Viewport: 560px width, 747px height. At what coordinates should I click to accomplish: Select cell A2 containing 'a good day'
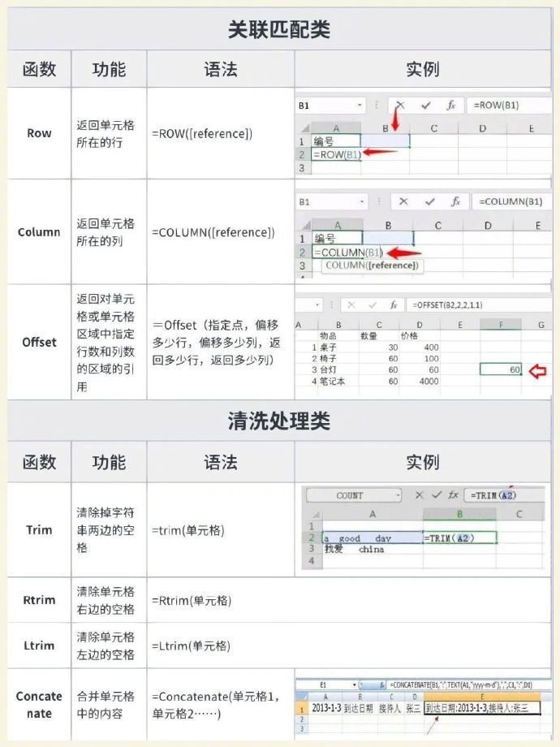(373, 538)
